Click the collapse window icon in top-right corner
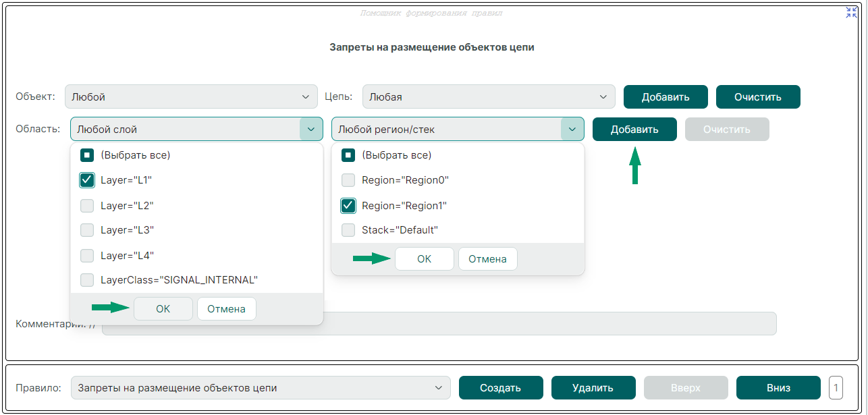Image resolution: width=868 pixels, height=415 pixels. tap(851, 12)
